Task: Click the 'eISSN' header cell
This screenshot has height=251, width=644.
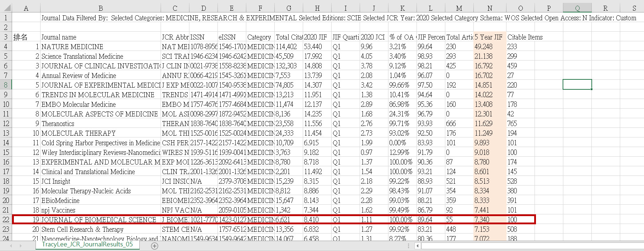Action: click(232, 37)
